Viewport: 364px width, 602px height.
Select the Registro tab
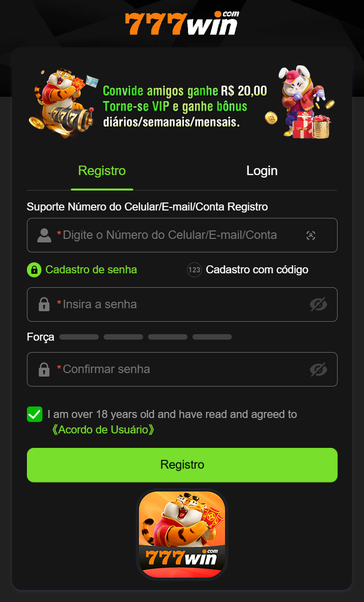[x=102, y=171]
